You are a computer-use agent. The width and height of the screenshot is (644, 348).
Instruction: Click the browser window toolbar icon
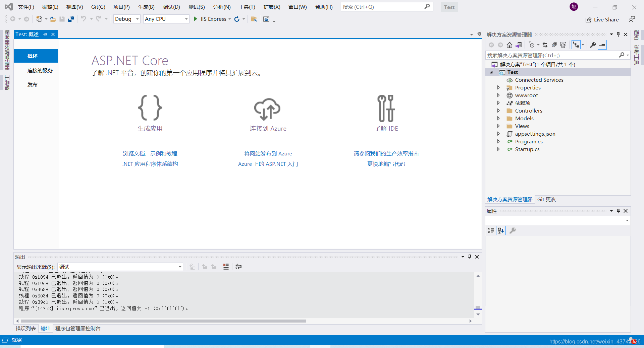[266, 19]
